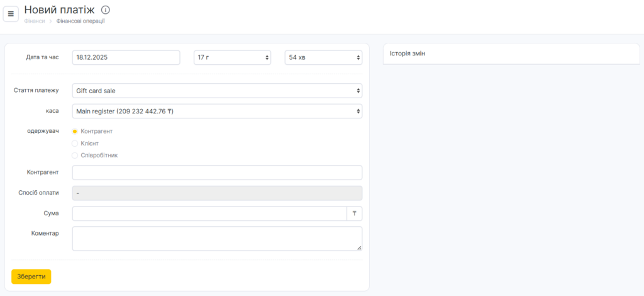Open the каса Main register dropdown
The height and width of the screenshot is (296, 644).
point(217,111)
